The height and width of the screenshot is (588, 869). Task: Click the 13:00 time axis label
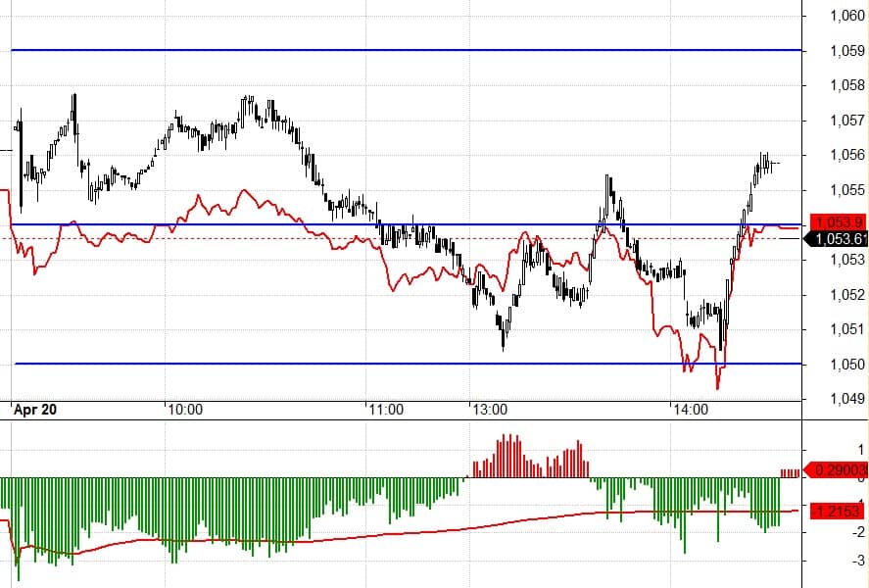point(488,411)
